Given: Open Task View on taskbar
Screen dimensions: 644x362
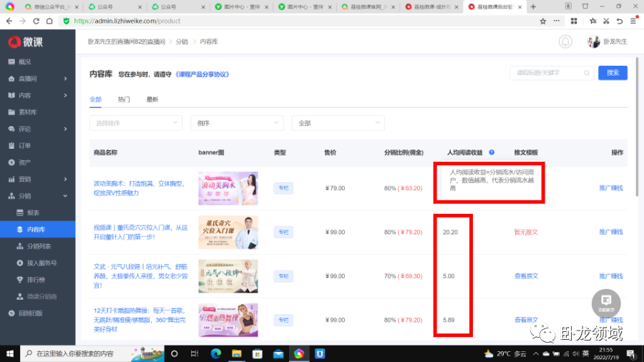Looking at the screenshot, I should [195, 353].
